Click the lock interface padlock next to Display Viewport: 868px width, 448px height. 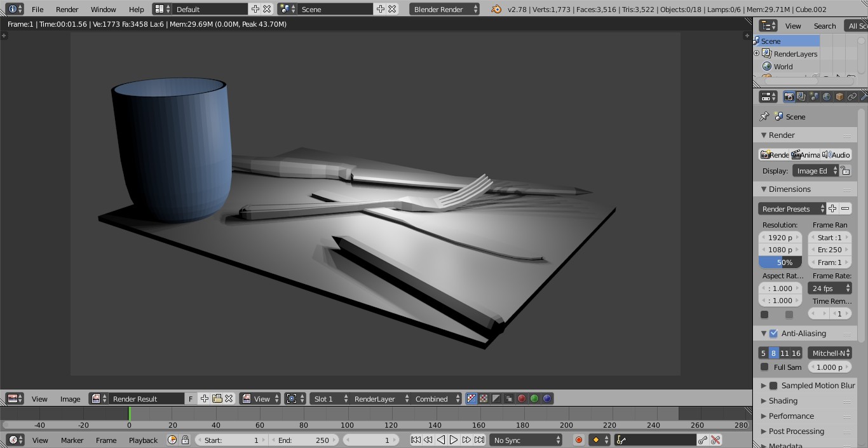pyautogui.click(x=845, y=171)
